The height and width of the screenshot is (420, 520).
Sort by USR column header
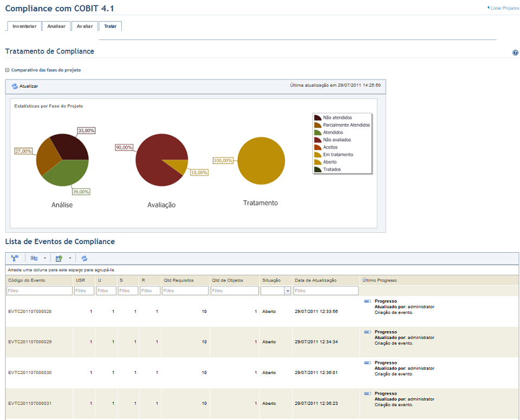coord(80,280)
